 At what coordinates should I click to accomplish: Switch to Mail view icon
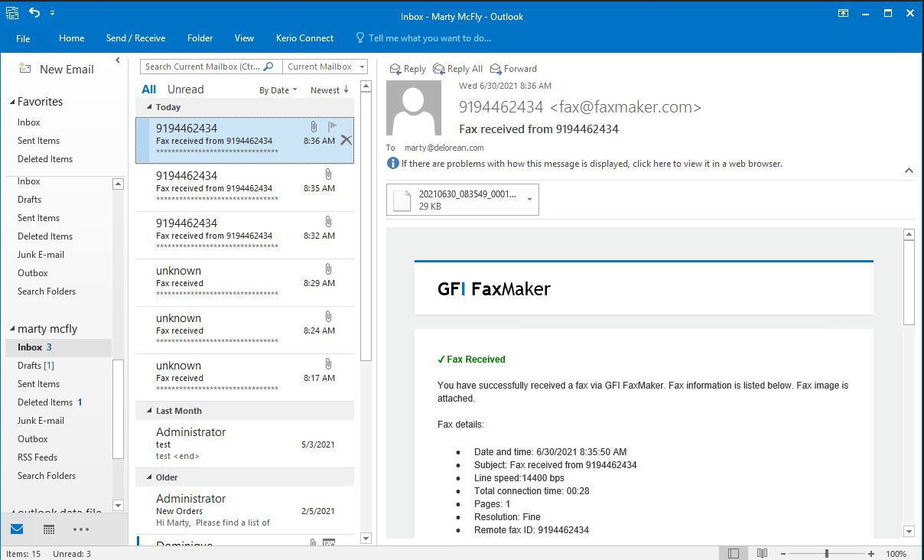pyautogui.click(x=17, y=529)
